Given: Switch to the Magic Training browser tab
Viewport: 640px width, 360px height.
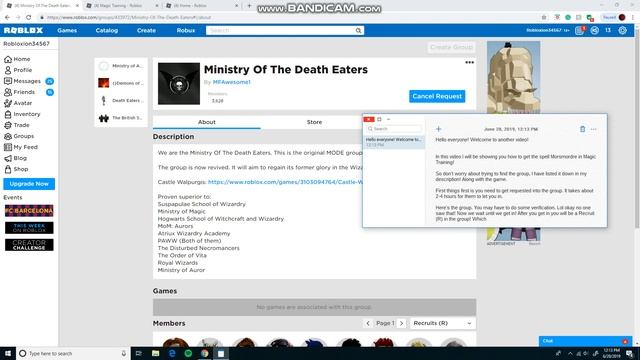Looking at the screenshot, I should (x=122, y=6).
